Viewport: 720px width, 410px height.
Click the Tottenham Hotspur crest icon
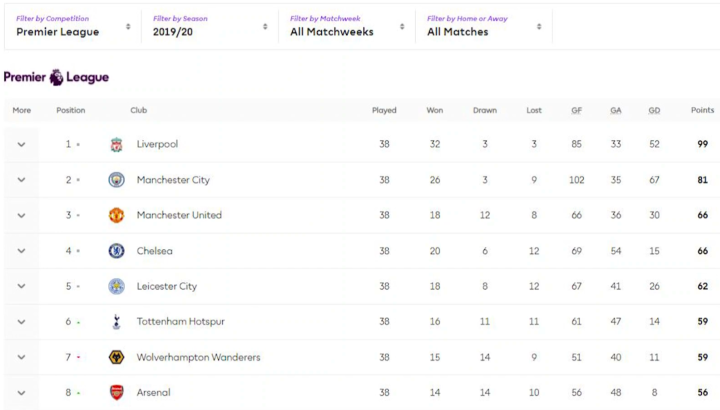pyautogui.click(x=117, y=322)
